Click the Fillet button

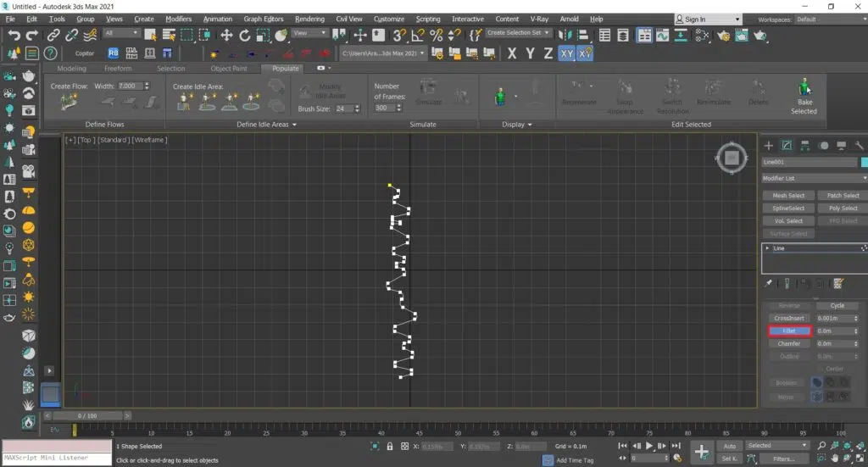click(788, 331)
